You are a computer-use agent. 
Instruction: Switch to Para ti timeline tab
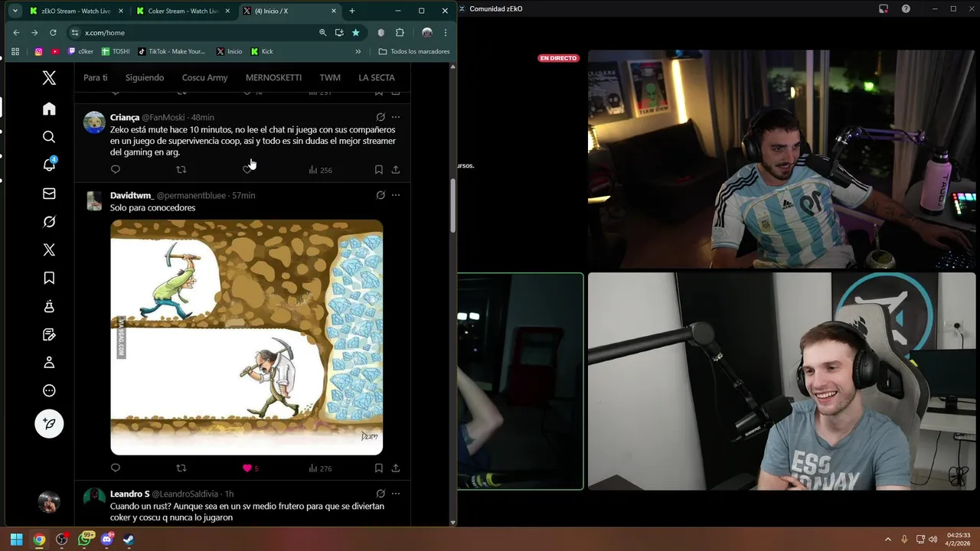coord(96,77)
